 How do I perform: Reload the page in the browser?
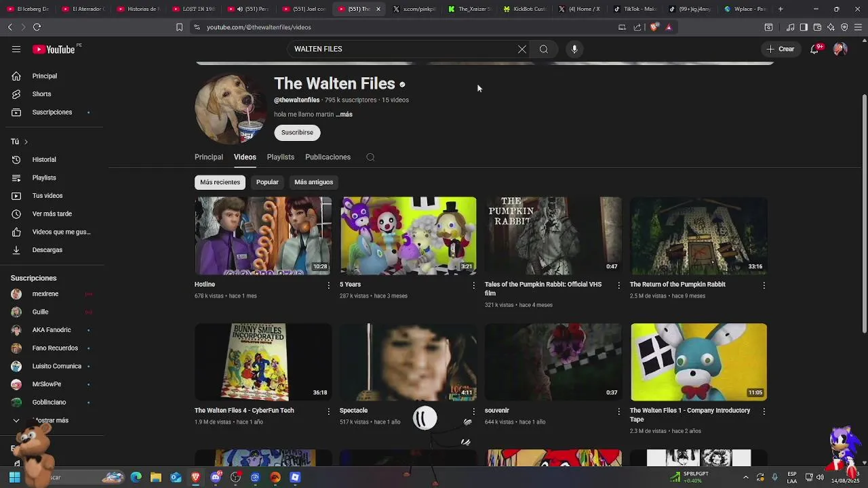pyautogui.click(x=37, y=27)
